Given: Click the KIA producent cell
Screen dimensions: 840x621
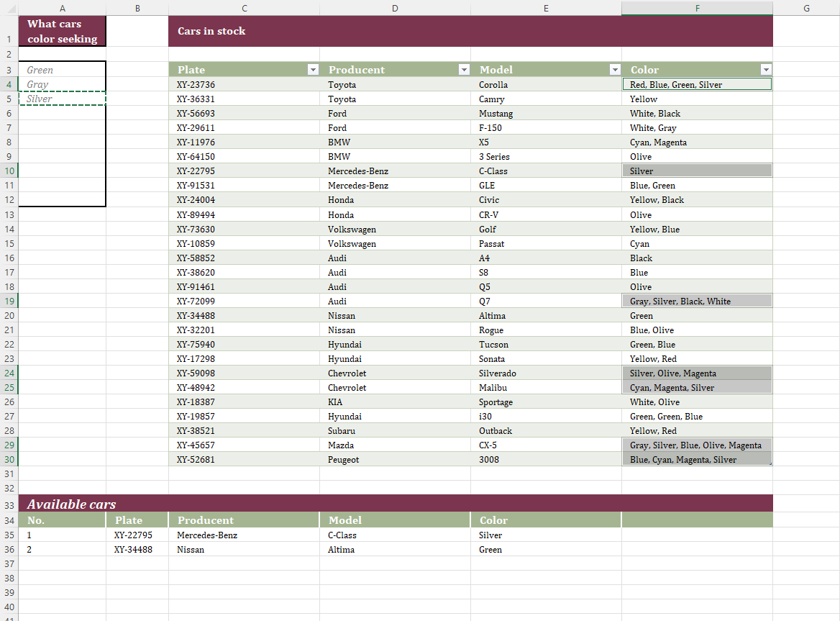Looking at the screenshot, I should [x=395, y=402].
